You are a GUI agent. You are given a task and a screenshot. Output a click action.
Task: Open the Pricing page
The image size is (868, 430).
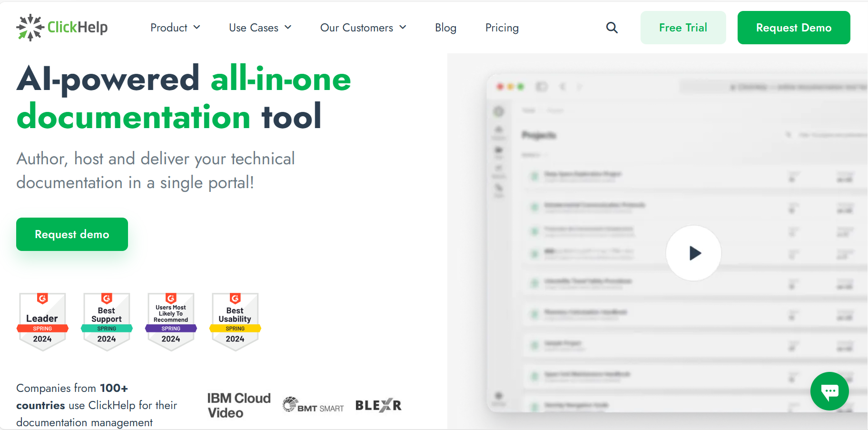pos(502,28)
